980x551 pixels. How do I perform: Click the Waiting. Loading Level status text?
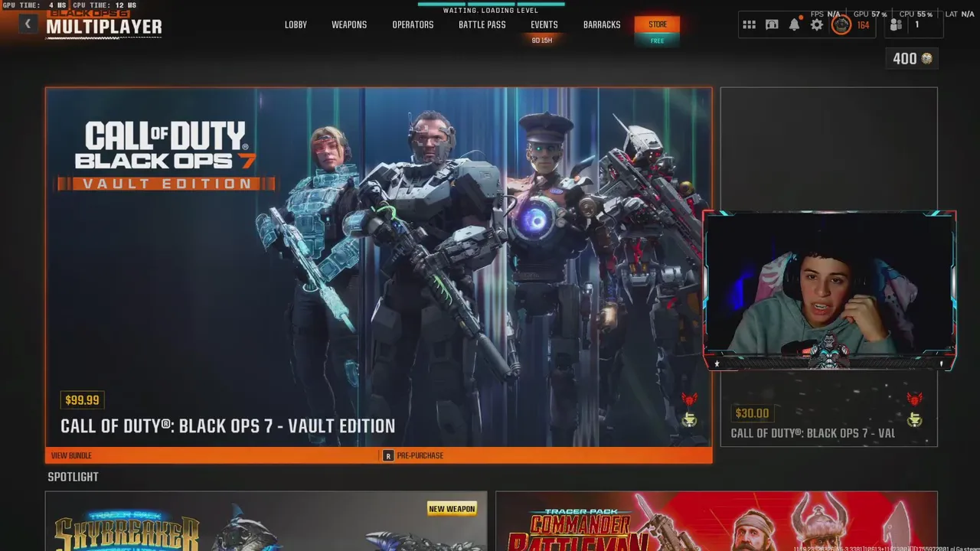(x=491, y=11)
